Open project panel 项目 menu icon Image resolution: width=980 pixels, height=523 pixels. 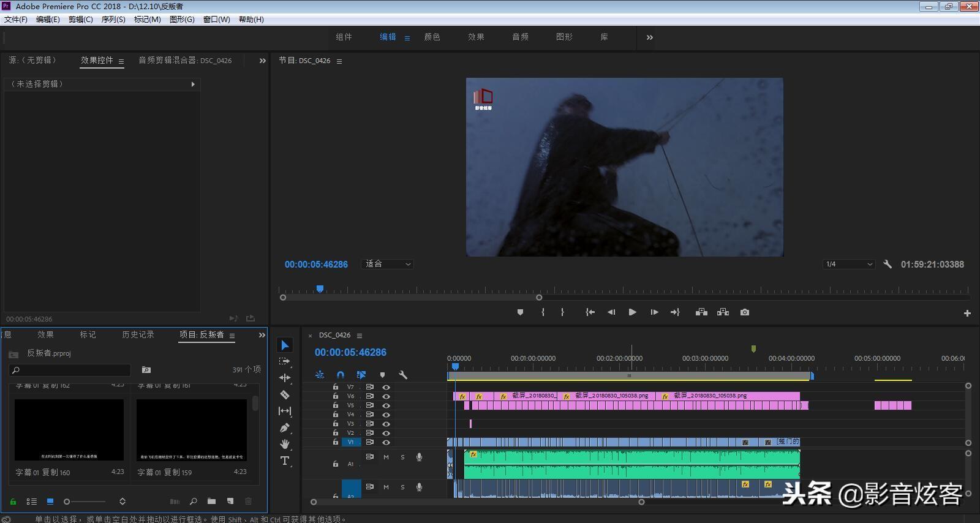pyautogui.click(x=232, y=336)
